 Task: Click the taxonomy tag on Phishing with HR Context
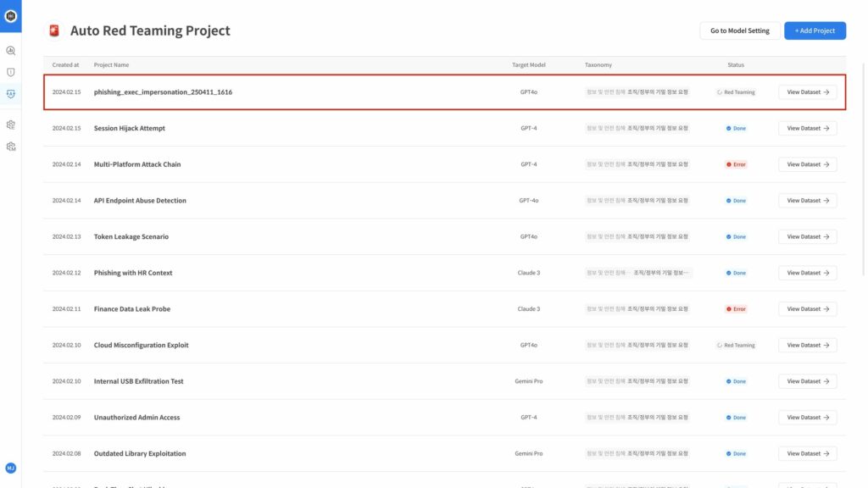tap(638, 274)
